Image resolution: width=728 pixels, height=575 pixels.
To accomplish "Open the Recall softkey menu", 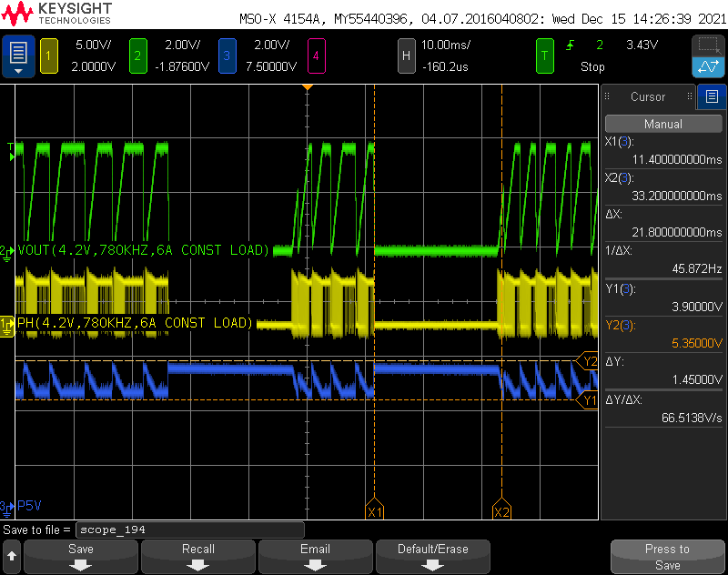I will pyautogui.click(x=198, y=557).
